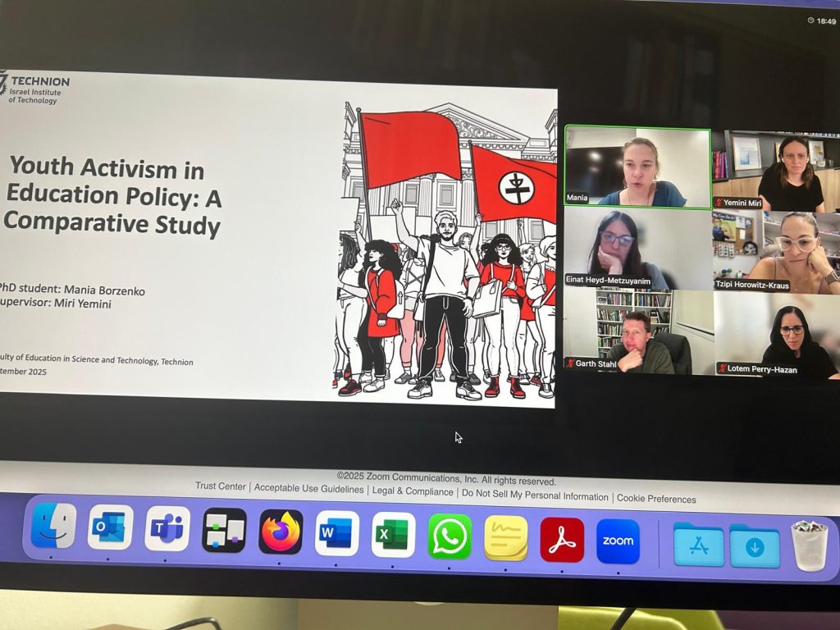Launch Adobe Acrobat from the Dock
This screenshot has height=630, width=840.
(562, 540)
